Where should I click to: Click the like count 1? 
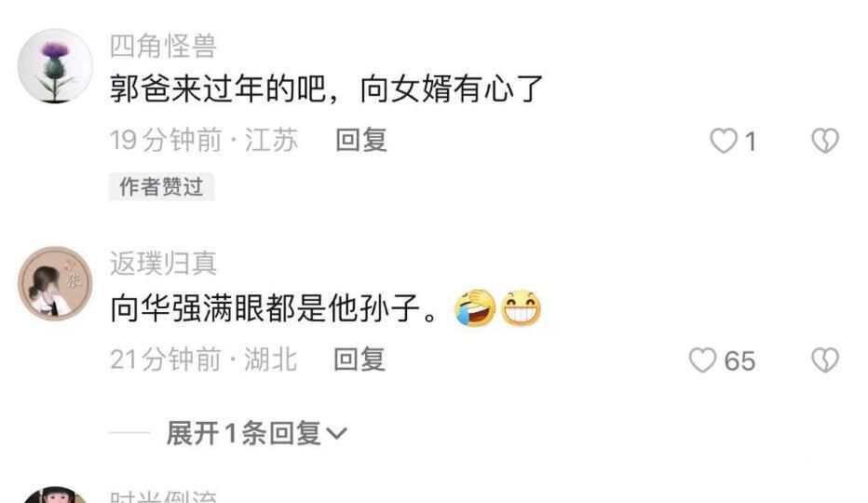(750, 142)
